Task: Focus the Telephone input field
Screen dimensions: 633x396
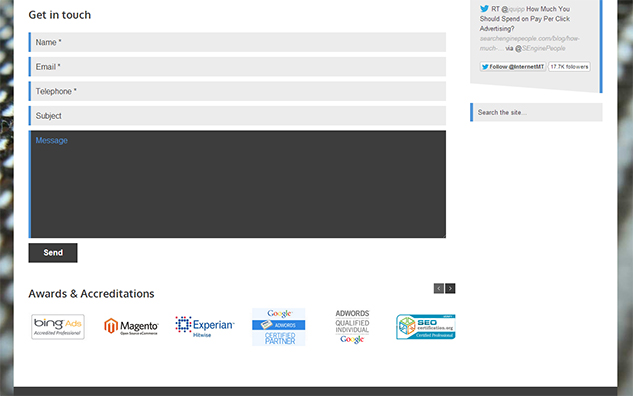Action: point(237,91)
